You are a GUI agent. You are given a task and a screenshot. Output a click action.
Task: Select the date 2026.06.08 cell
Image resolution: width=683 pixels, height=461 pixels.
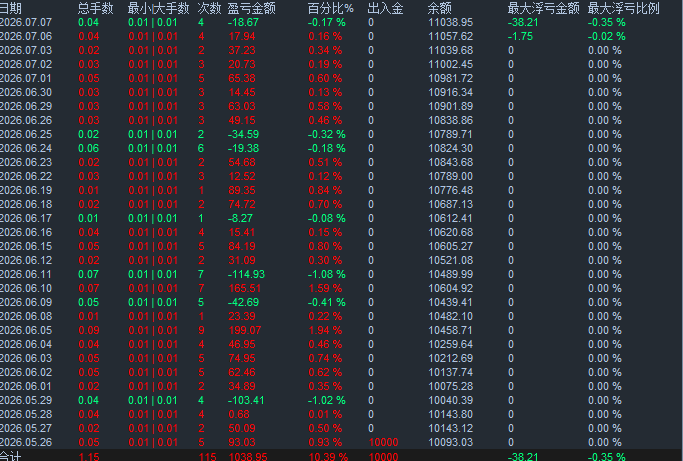click(x=26, y=316)
